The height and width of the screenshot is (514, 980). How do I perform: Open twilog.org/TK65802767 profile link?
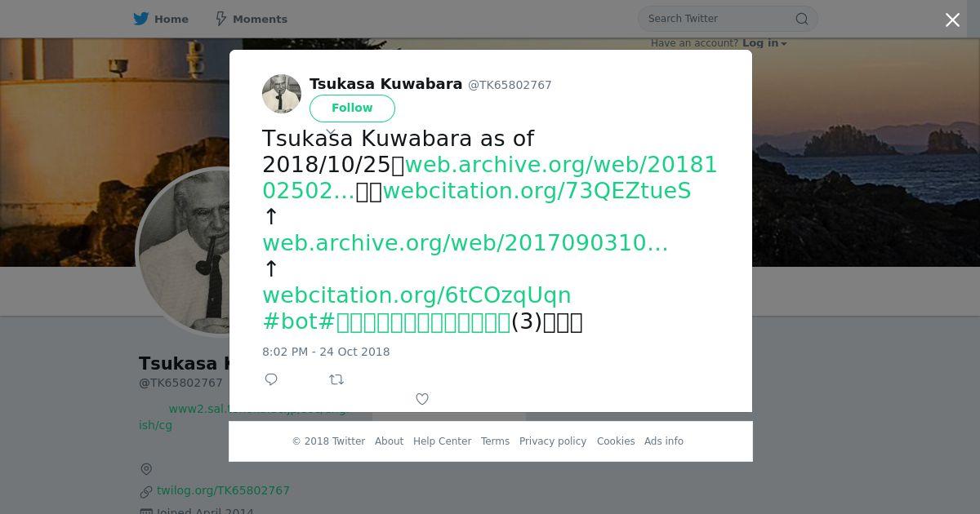(x=223, y=490)
